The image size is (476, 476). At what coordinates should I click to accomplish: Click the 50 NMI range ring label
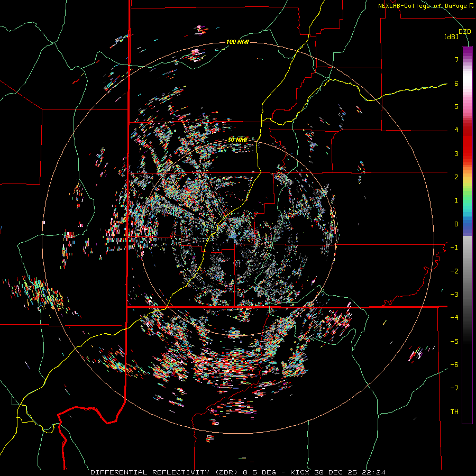coord(237,140)
